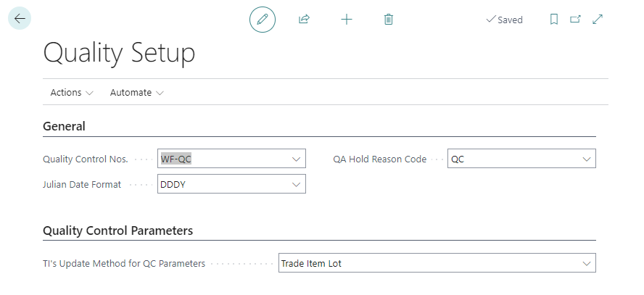
Task: Expand the Julian Date Format dropdown arrow
Action: tap(296, 185)
